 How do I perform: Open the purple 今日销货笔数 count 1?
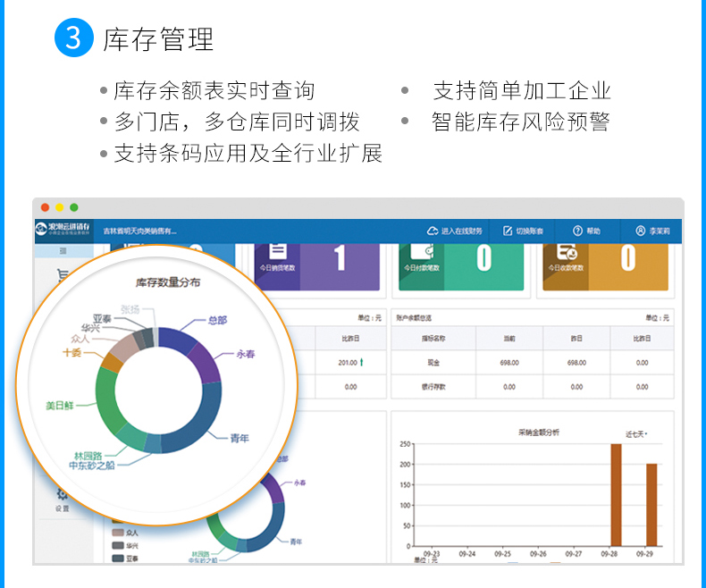point(340,258)
